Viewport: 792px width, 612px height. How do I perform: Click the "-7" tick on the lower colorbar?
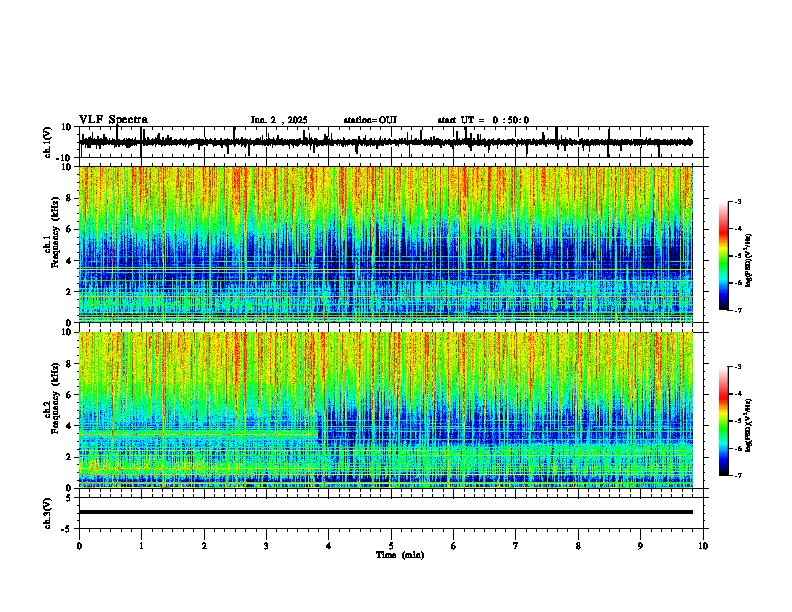tap(737, 476)
